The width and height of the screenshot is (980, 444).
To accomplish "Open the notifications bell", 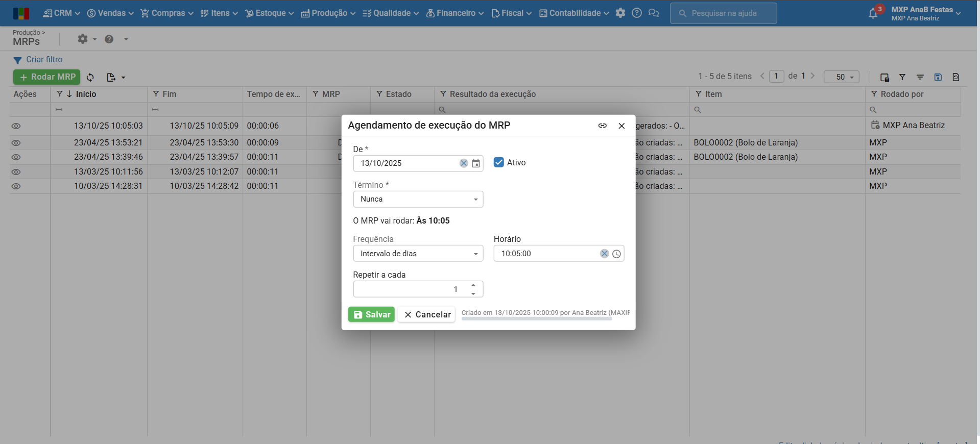I will tap(873, 14).
